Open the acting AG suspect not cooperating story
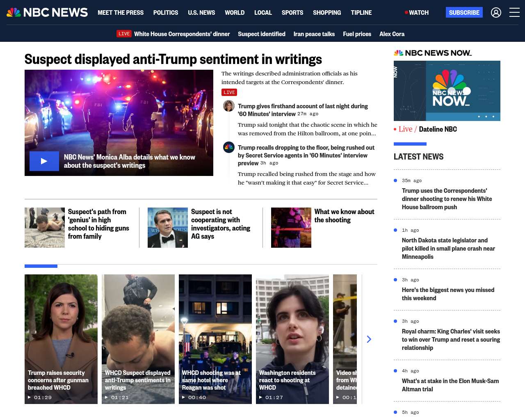This screenshot has height=420, width=525. click(x=220, y=224)
